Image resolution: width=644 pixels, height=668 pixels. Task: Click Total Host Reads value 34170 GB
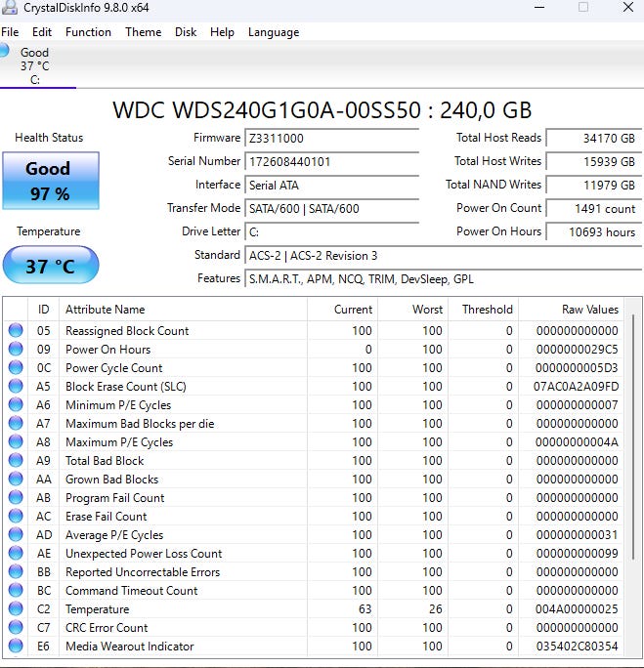pyautogui.click(x=594, y=139)
